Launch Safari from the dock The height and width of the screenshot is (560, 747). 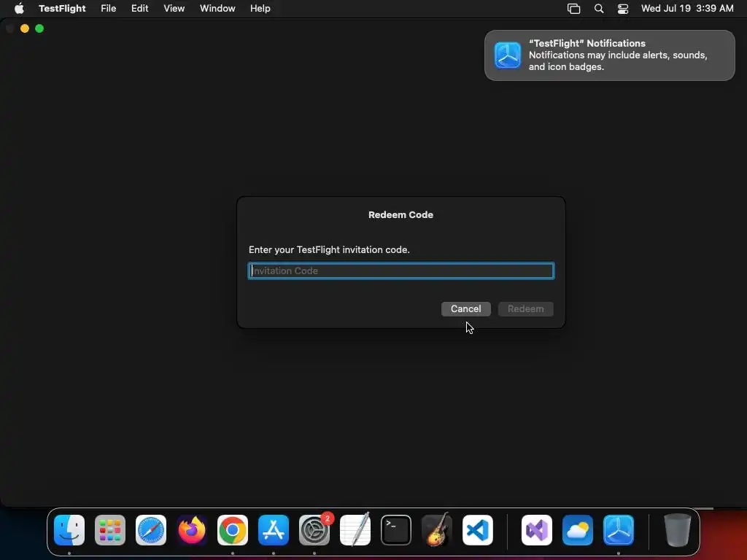click(151, 530)
